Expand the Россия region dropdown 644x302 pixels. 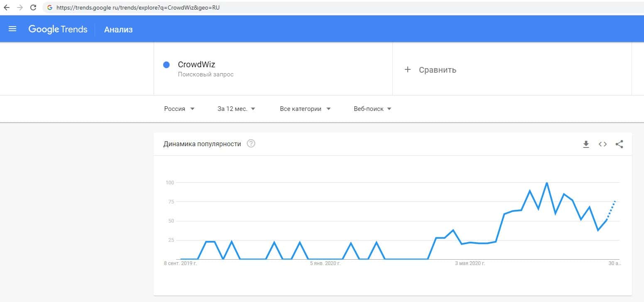pos(179,109)
